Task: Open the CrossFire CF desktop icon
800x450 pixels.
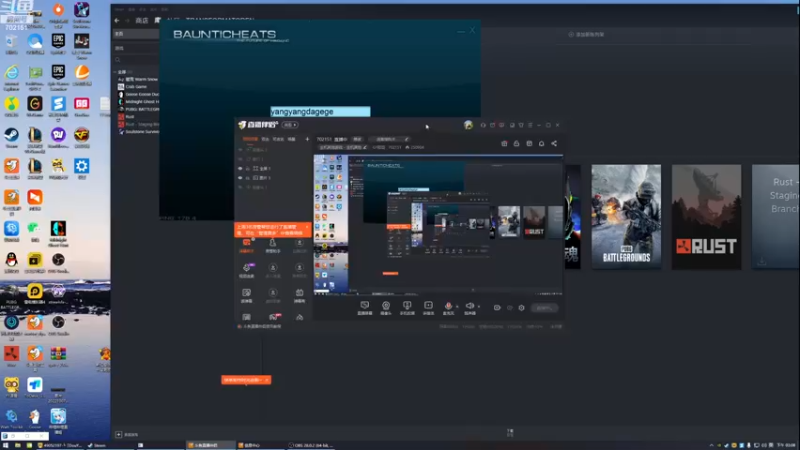Action: [82, 138]
